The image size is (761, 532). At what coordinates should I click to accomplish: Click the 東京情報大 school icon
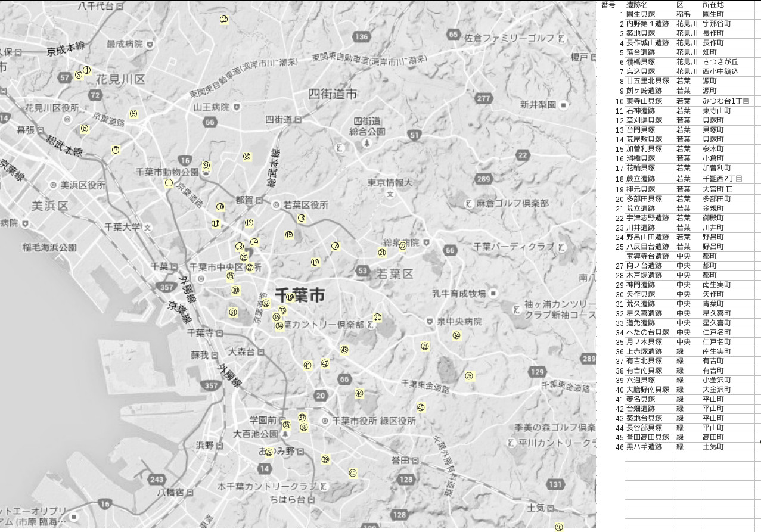(x=390, y=194)
